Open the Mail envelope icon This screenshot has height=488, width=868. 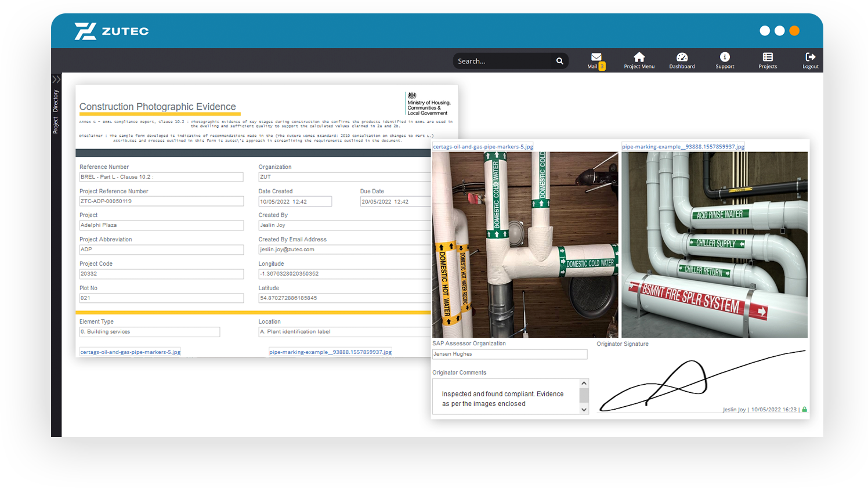596,57
